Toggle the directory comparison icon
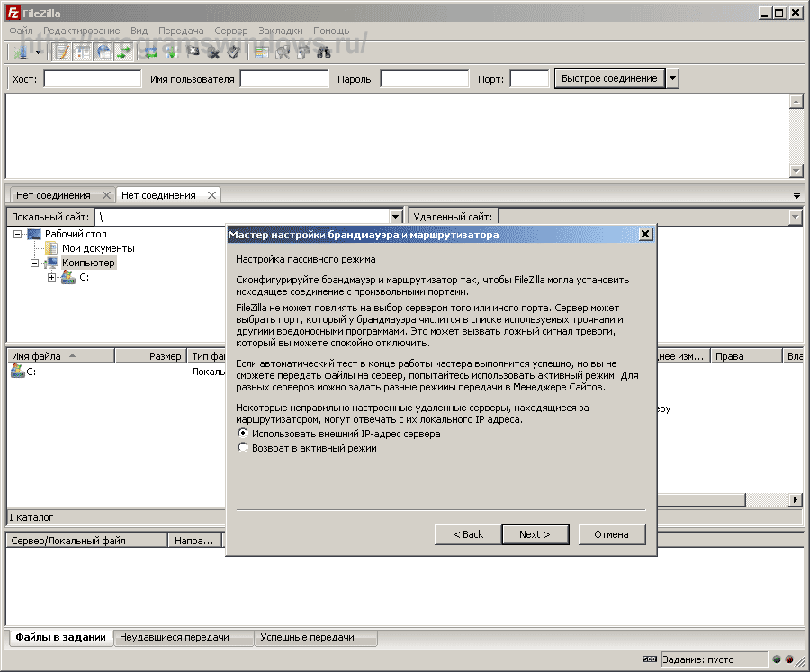Viewport: 810px width, 672px height. coord(283,52)
